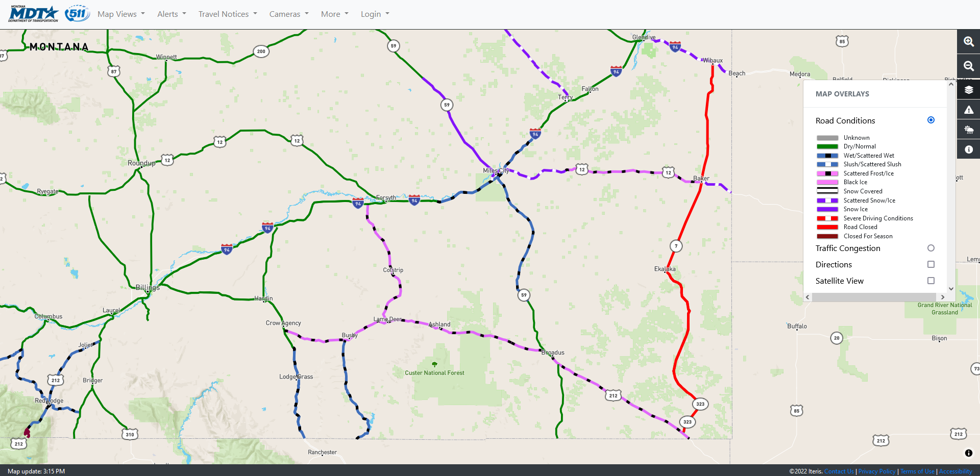Click the MDT logo
980x476 pixels.
coord(34,14)
